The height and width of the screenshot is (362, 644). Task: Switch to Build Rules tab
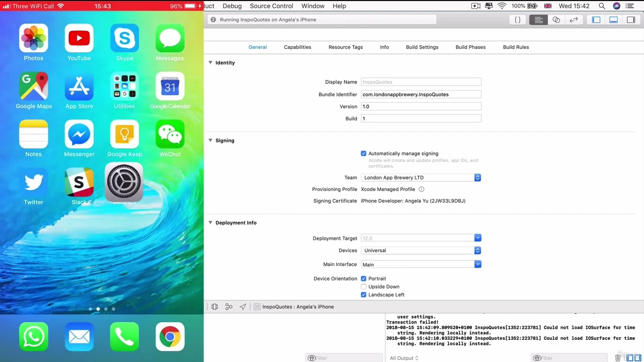(516, 47)
